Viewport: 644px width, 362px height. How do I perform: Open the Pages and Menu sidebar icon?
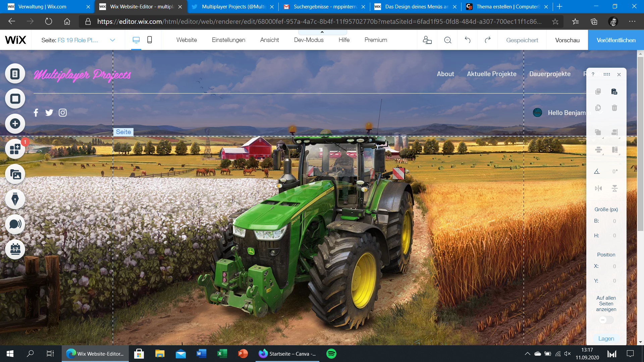[x=15, y=74]
